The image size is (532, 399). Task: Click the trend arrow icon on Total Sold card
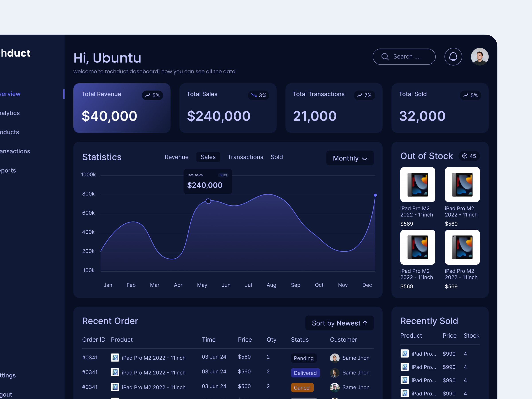point(466,95)
